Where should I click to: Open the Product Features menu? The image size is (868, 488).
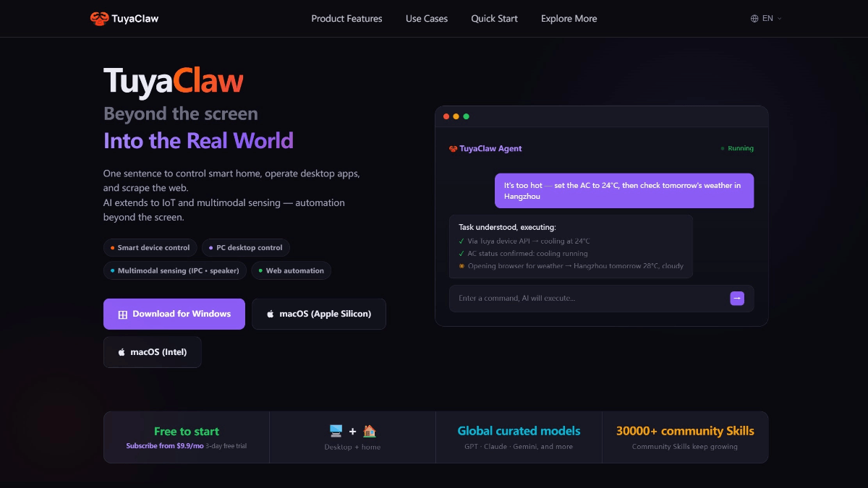pyautogui.click(x=346, y=19)
